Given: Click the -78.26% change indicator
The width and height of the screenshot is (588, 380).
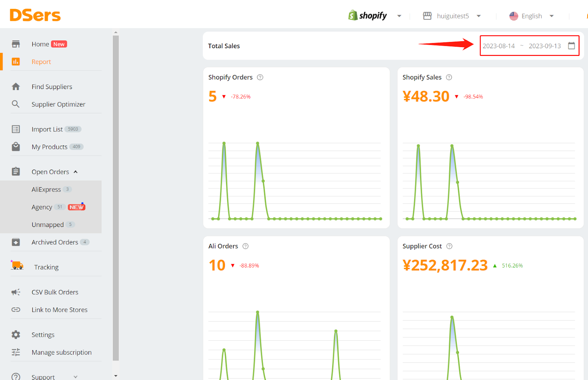Looking at the screenshot, I should [241, 97].
